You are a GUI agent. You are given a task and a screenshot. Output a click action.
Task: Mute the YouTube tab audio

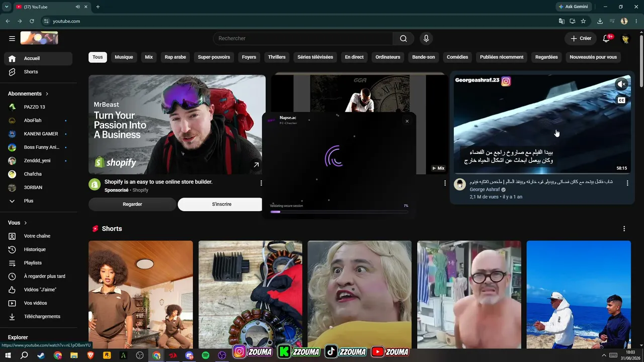[x=77, y=7]
